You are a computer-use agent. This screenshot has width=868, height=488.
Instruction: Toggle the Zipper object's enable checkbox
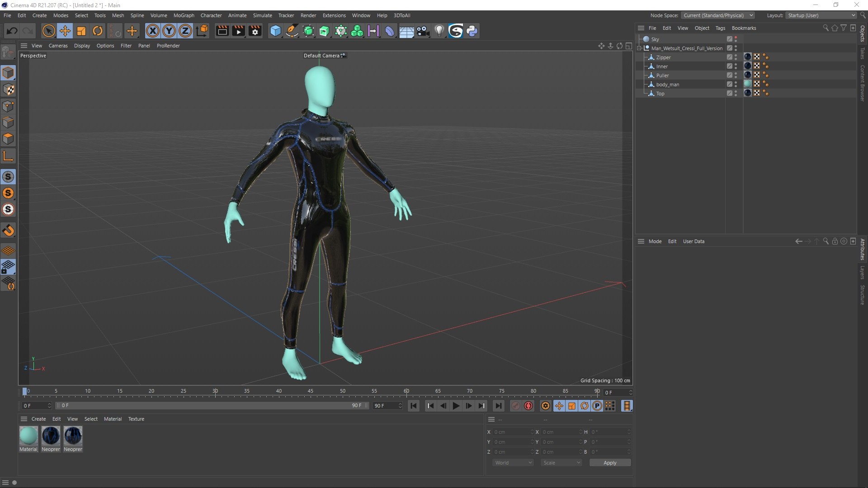pos(729,57)
